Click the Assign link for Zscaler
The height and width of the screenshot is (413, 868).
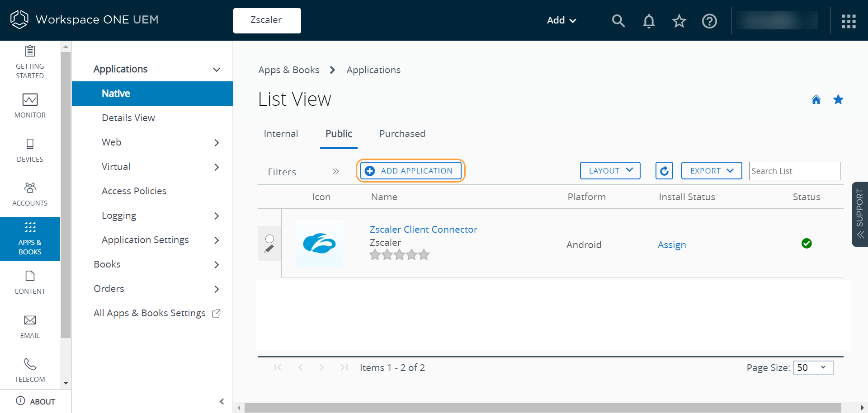pyautogui.click(x=671, y=245)
